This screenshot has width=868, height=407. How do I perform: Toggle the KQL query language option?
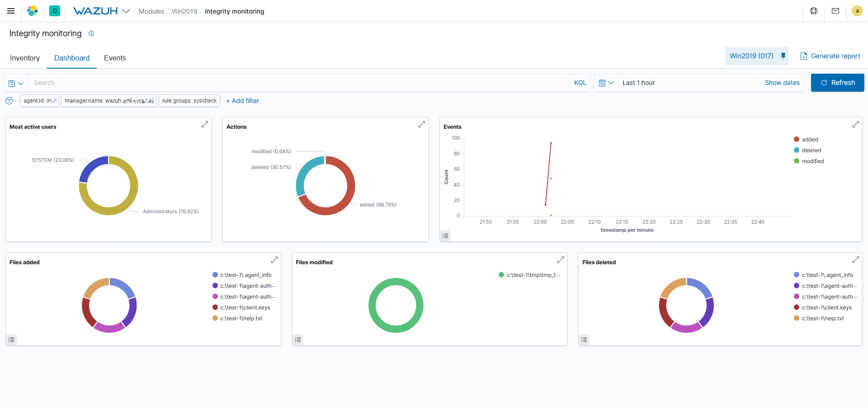580,83
